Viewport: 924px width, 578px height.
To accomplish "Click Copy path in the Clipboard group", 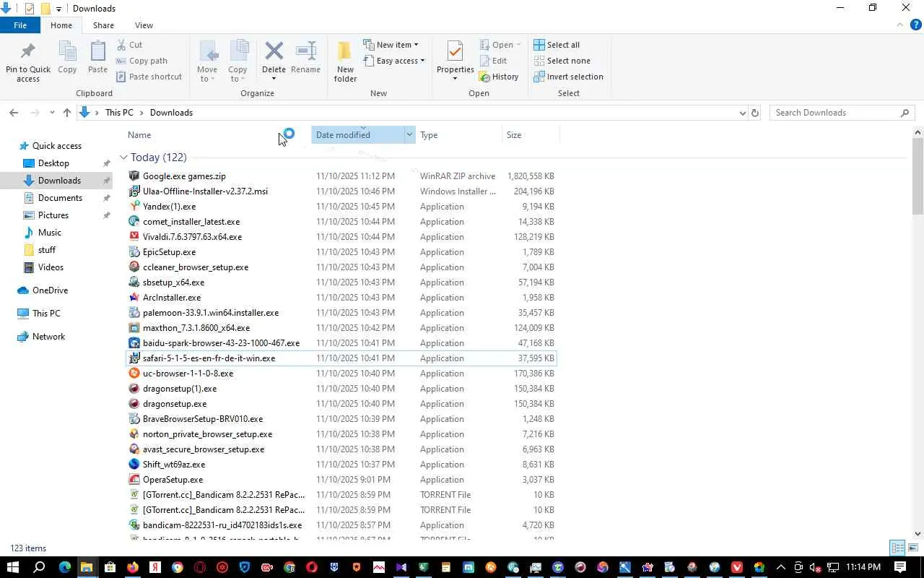I will (x=141, y=61).
